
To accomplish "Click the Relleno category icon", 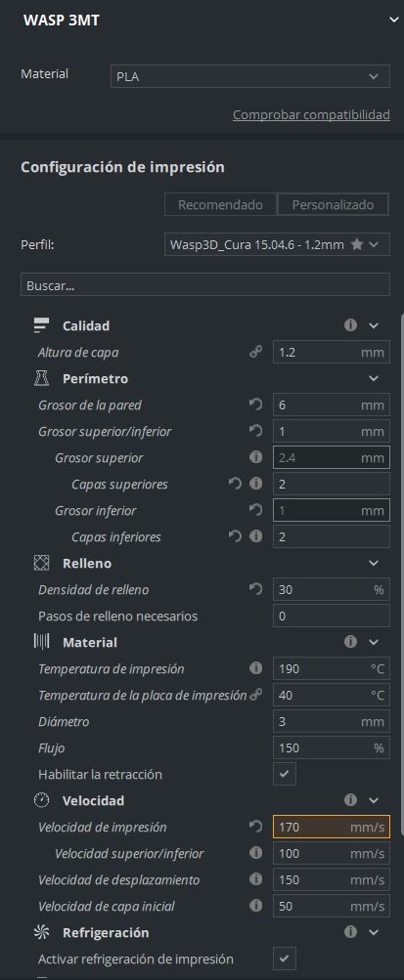I will point(41,563).
